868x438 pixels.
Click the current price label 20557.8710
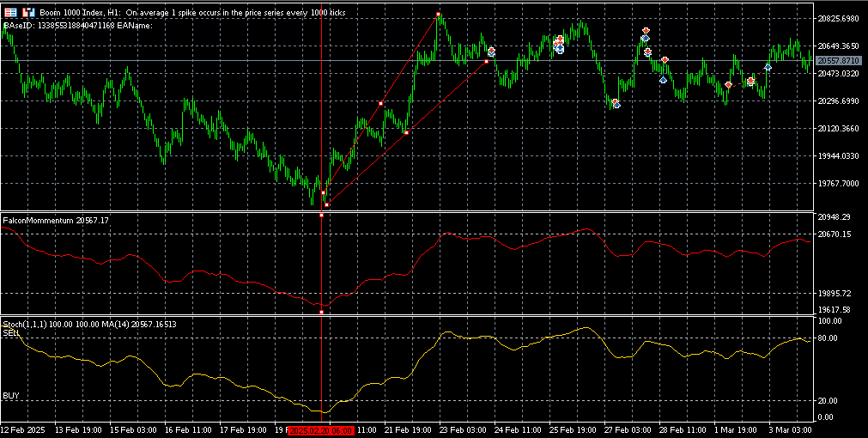[x=840, y=60]
